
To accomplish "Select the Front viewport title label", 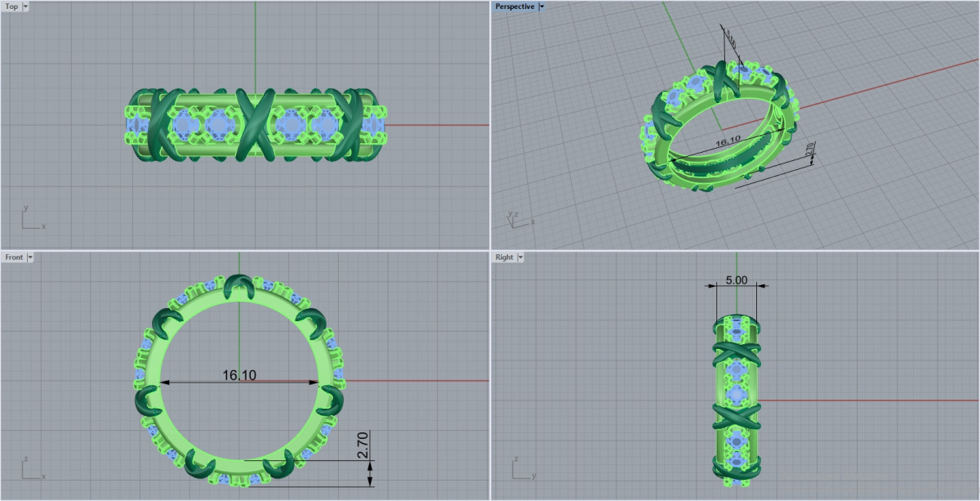I will click(14, 257).
